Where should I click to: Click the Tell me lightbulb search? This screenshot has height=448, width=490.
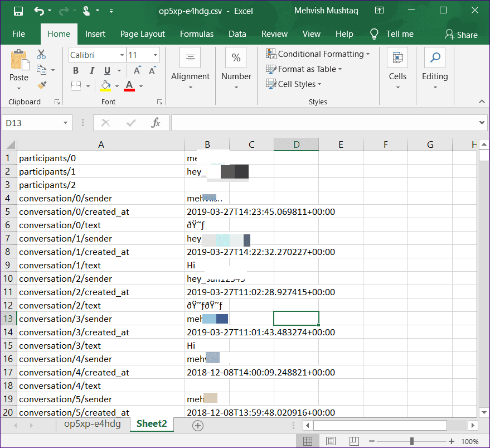392,34
